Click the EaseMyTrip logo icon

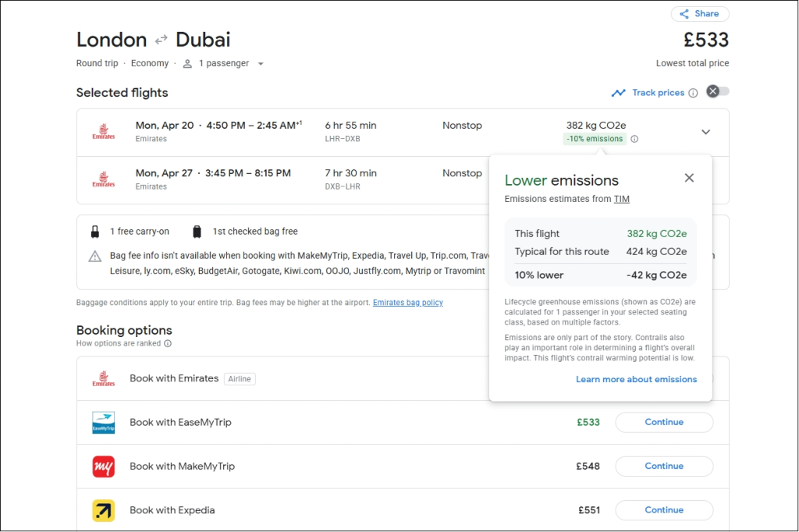pyautogui.click(x=104, y=423)
